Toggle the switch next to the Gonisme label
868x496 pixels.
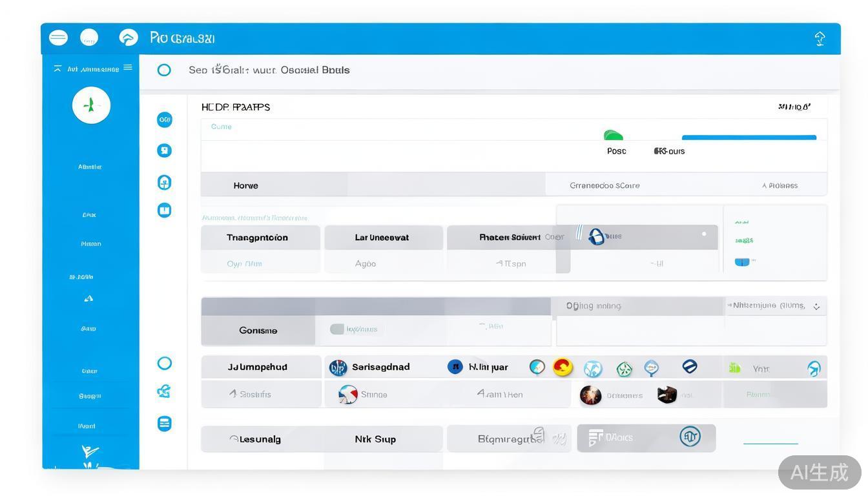click(337, 329)
